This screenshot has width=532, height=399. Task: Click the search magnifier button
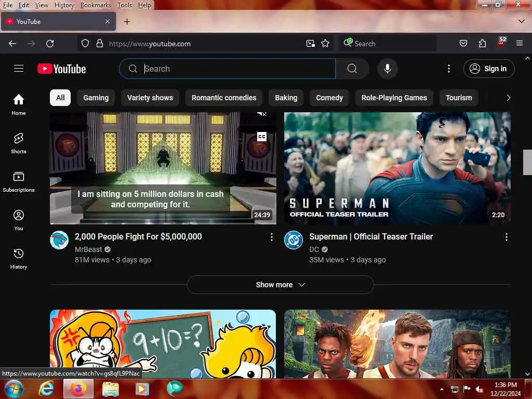coord(352,69)
